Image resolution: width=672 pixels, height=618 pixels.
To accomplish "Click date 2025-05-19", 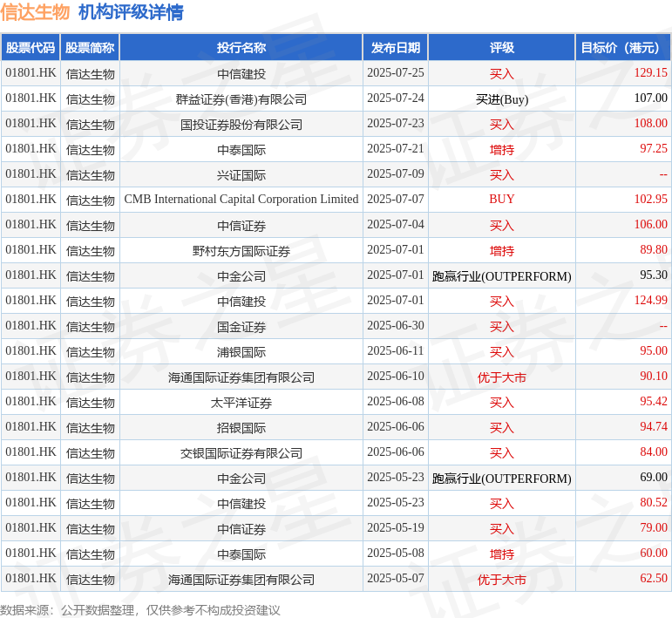I will coord(396,528).
